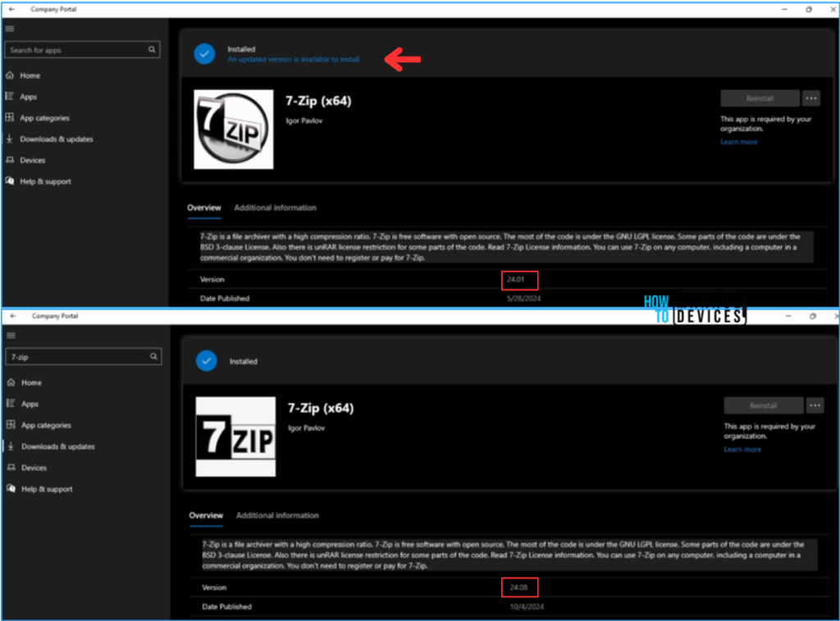Click the blue Installed checkmark in the top window

tap(204, 53)
